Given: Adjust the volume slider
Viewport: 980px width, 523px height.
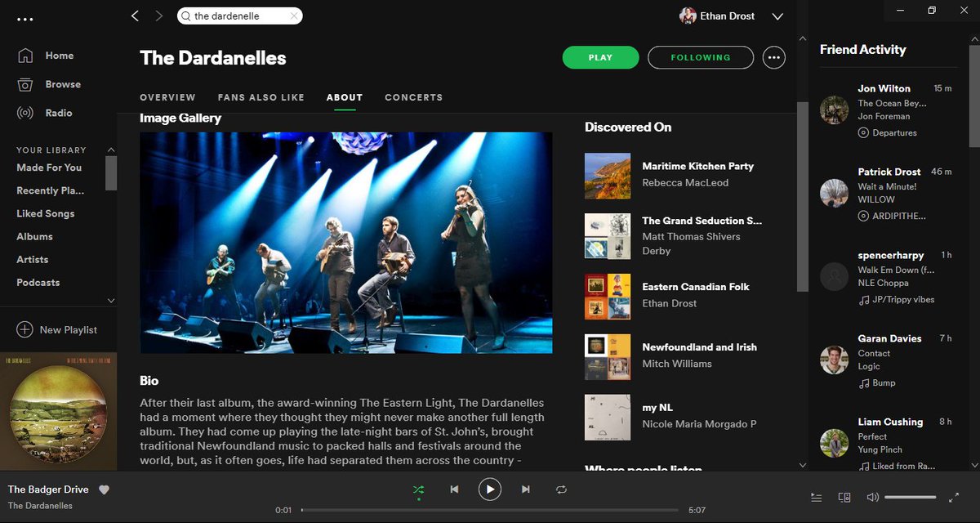Looking at the screenshot, I should (x=910, y=497).
